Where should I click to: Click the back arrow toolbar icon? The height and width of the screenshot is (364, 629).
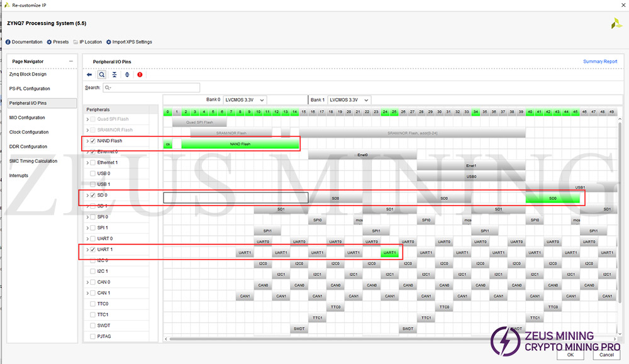coord(89,74)
